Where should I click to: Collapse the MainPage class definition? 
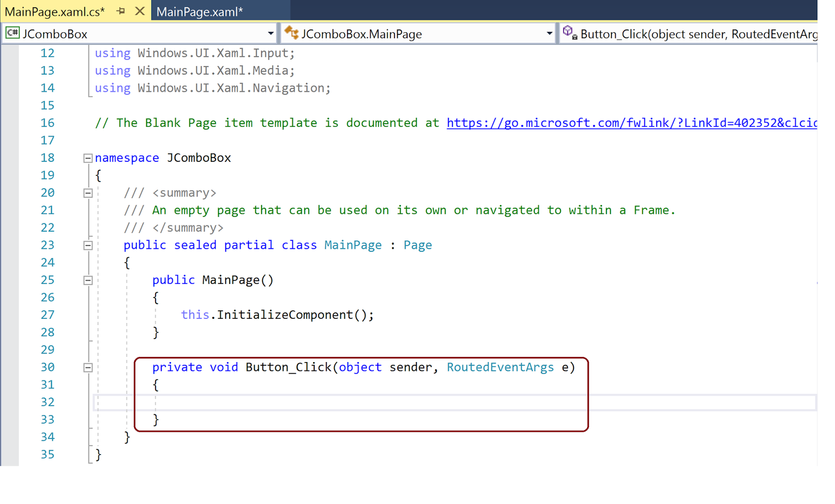coord(88,245)
